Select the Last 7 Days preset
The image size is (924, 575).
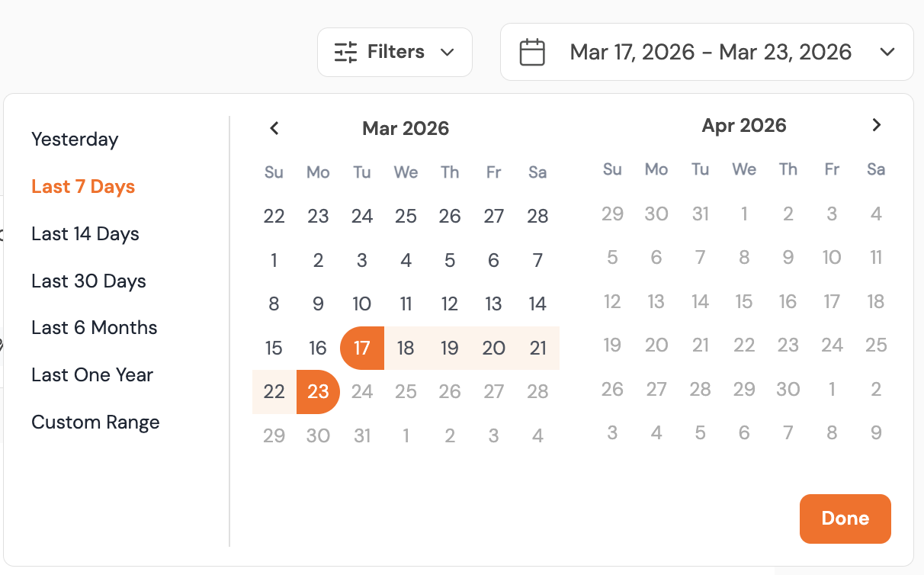[82, 186]
